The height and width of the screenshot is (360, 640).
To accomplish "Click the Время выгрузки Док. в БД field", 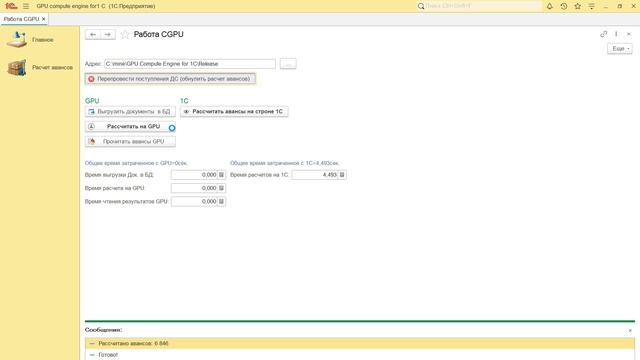I will [194, 175].
